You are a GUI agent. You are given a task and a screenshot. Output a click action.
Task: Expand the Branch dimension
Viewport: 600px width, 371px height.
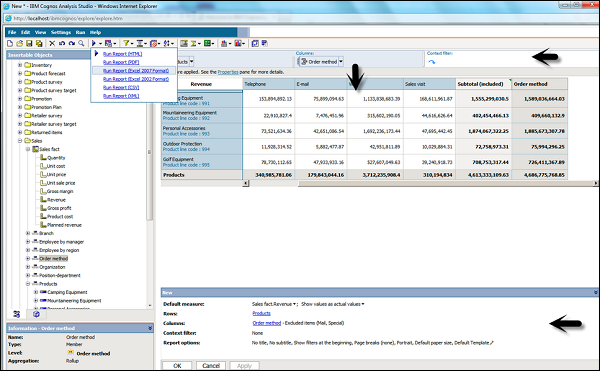click(x=28, y=233)
